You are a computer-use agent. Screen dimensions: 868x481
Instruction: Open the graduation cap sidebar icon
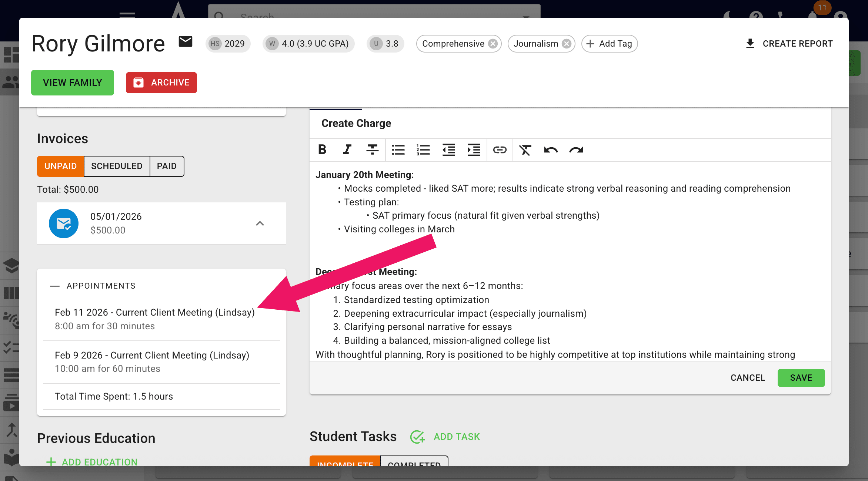(10, 266)
